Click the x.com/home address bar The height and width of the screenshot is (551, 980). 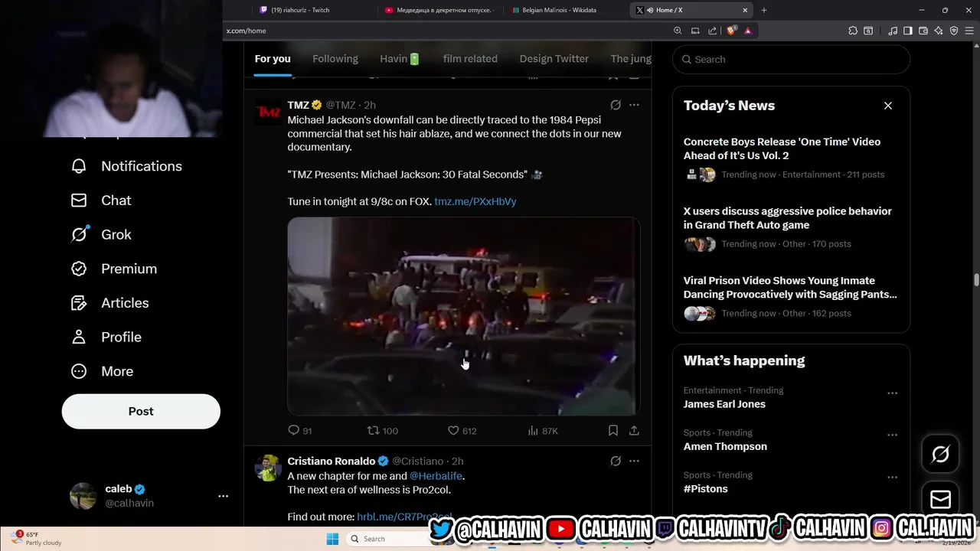444,31
